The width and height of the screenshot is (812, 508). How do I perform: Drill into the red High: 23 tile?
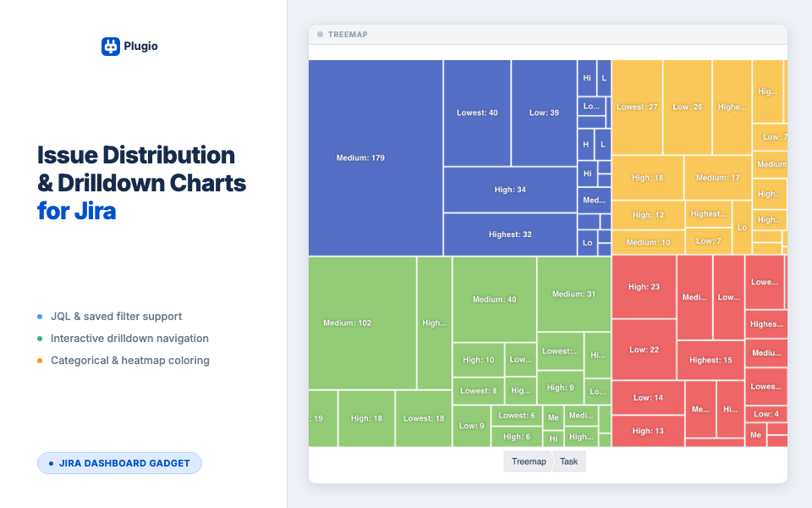pos(644,287)
